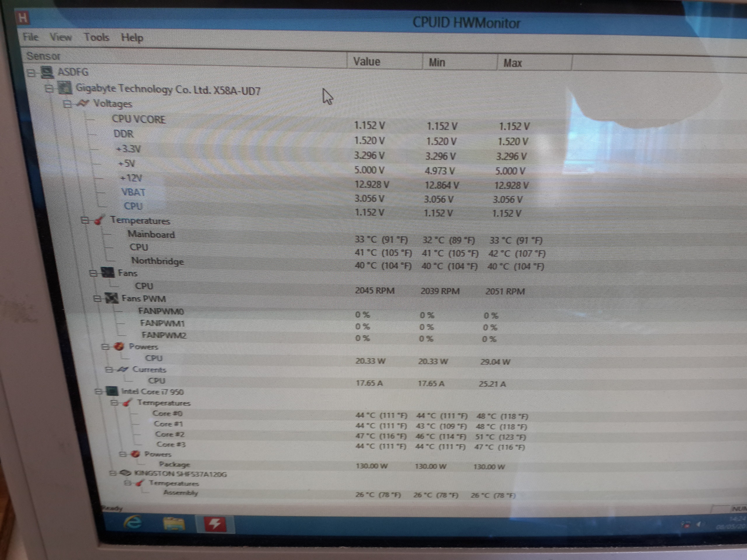Screen dimensions: 747x560
Task: Click the Kingston SSD drive icon
Action: click(x=125, y=473)
